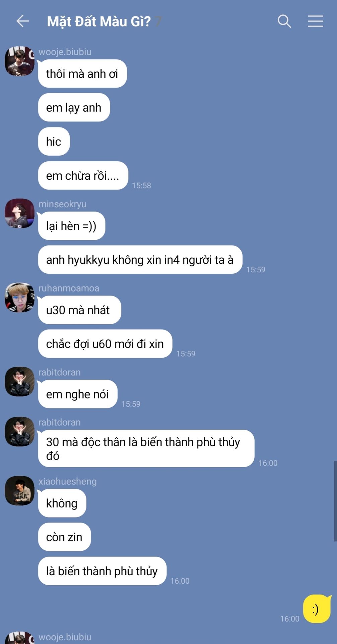This screenshot has width=337, height=644.
Task: Open wooje.biubiu's avatar at top
Action: pos(19,61)
